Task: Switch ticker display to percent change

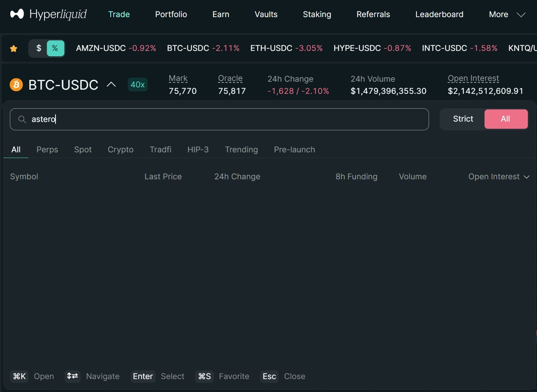Action: pos(55,48)
